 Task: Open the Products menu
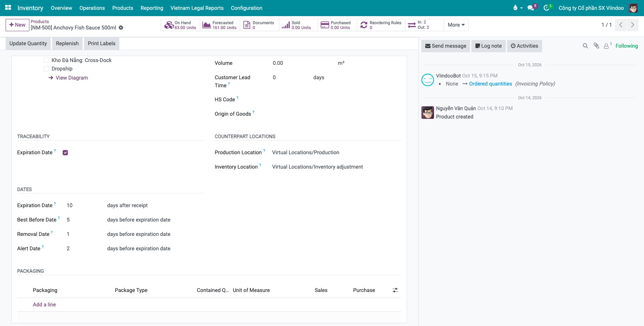click(122, 8)
